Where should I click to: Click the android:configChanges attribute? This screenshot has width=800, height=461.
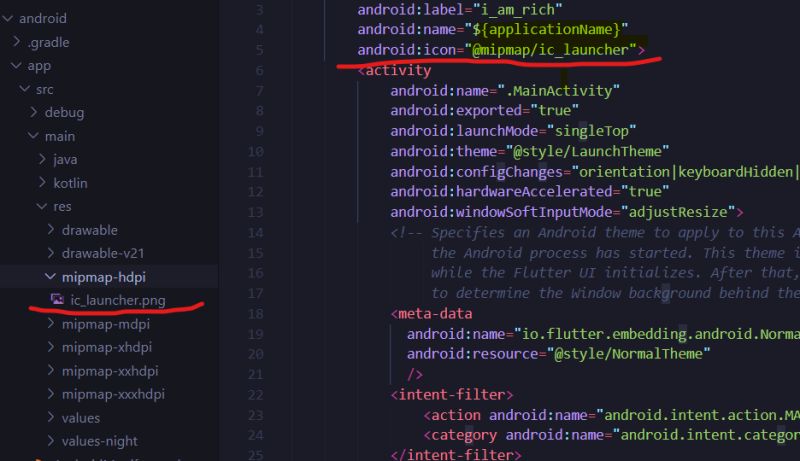[x=477, y=172]
